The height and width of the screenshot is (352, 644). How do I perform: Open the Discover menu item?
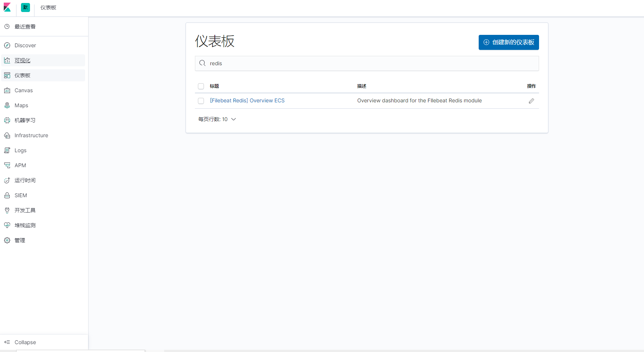point(25,45)
